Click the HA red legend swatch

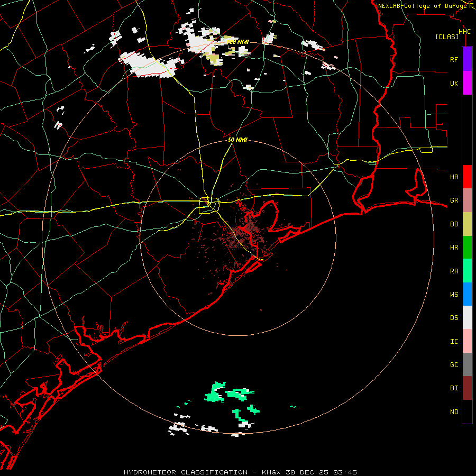pyautogui.click(x=467, y=177)
